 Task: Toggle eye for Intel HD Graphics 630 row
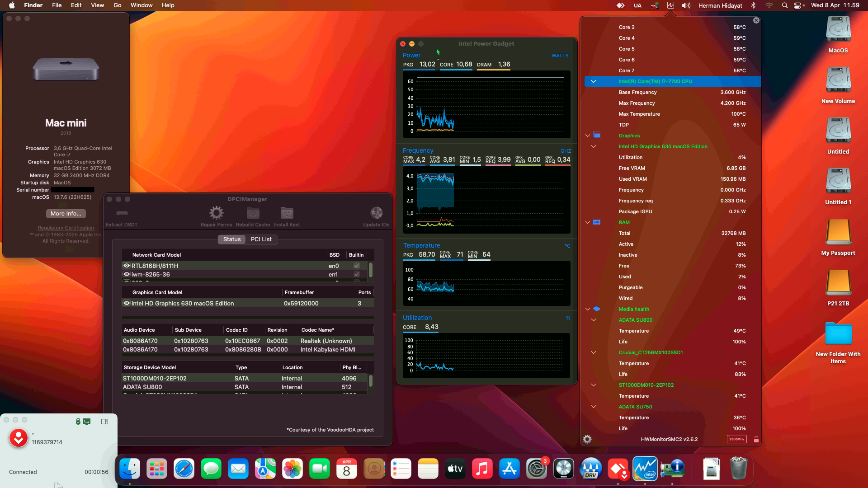(x=127, y=303)
